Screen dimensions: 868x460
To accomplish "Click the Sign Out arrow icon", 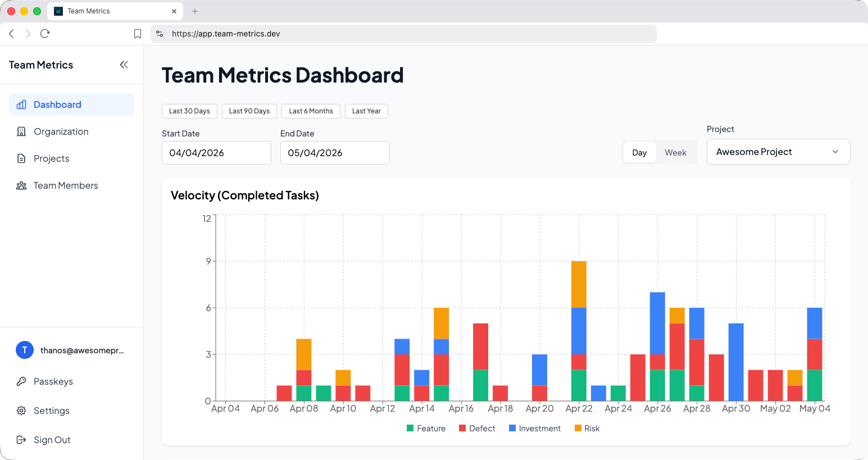I will click(21, 440).
